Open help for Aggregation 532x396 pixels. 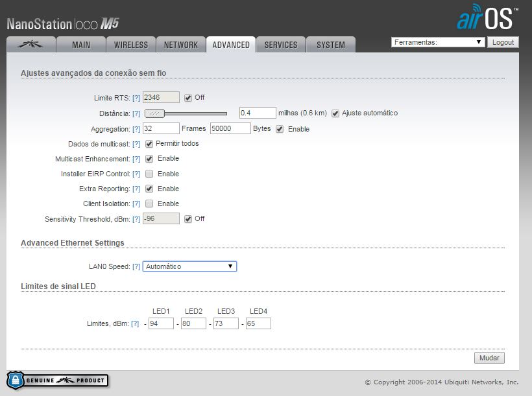136,129
